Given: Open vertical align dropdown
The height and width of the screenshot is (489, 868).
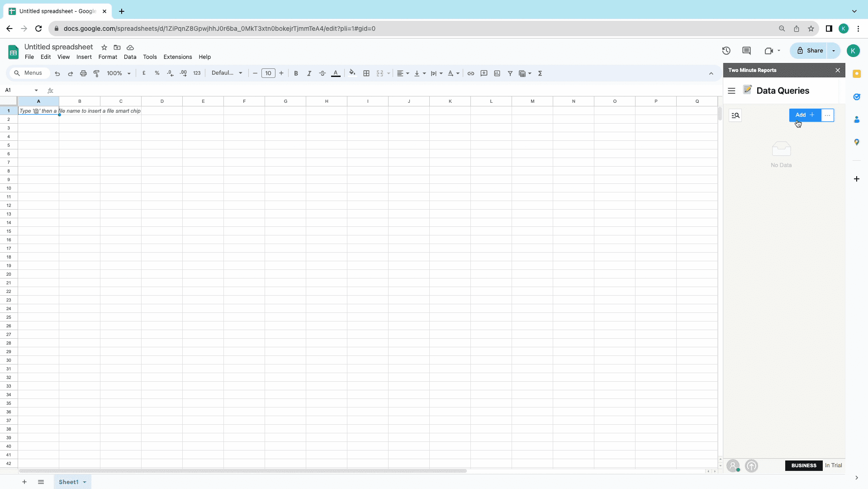Looking at the screenshot, I should [x=420, y=73].
